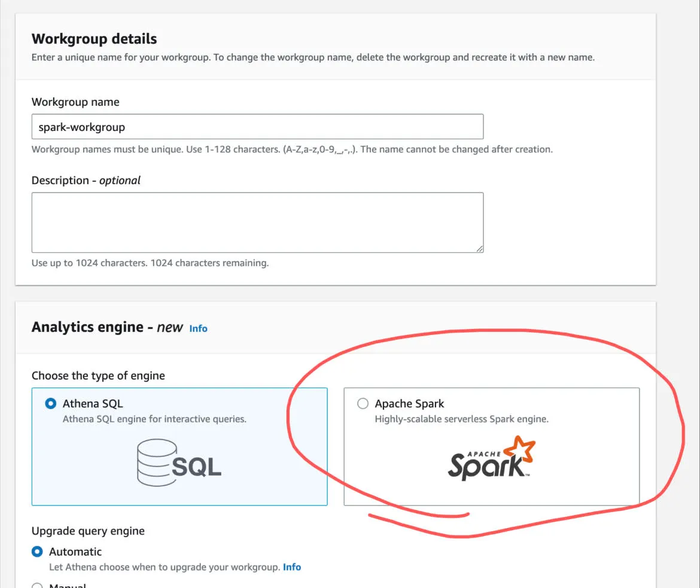Choose the Automatic upgrade radio button

[38, 552]
